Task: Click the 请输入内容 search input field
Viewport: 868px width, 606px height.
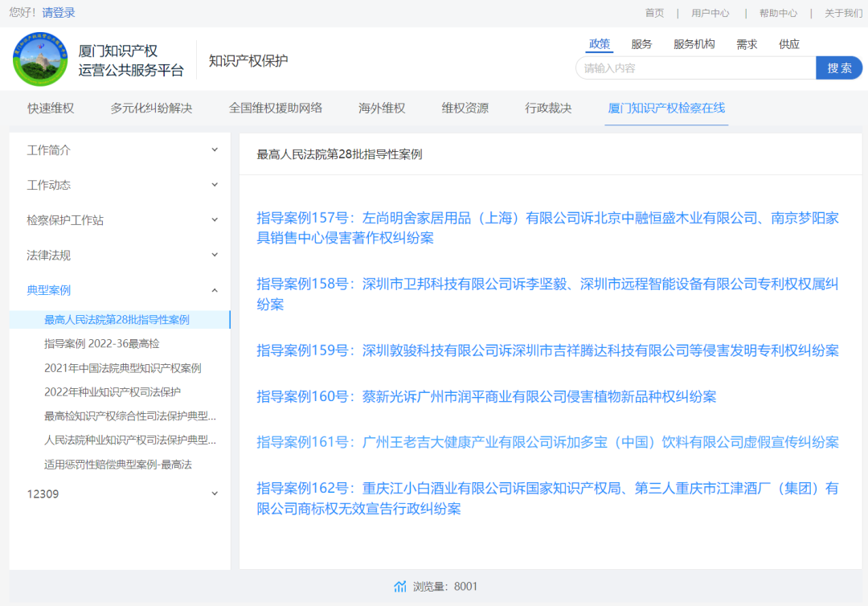Action: pyautogui.click(x=696, y=68)
